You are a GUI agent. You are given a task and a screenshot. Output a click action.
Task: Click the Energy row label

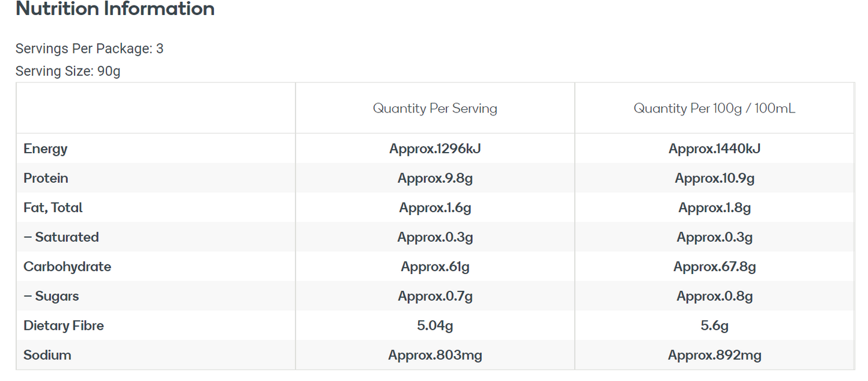click(46, 148)
